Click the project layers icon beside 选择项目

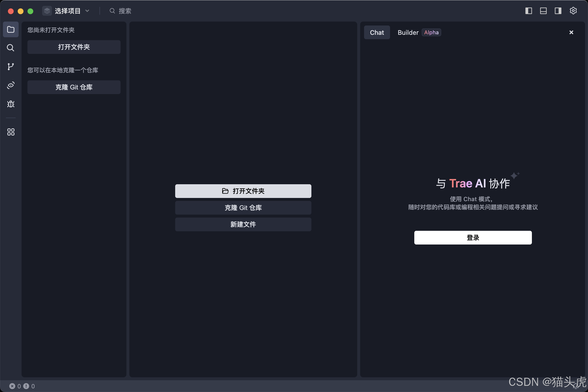(47, 11)
